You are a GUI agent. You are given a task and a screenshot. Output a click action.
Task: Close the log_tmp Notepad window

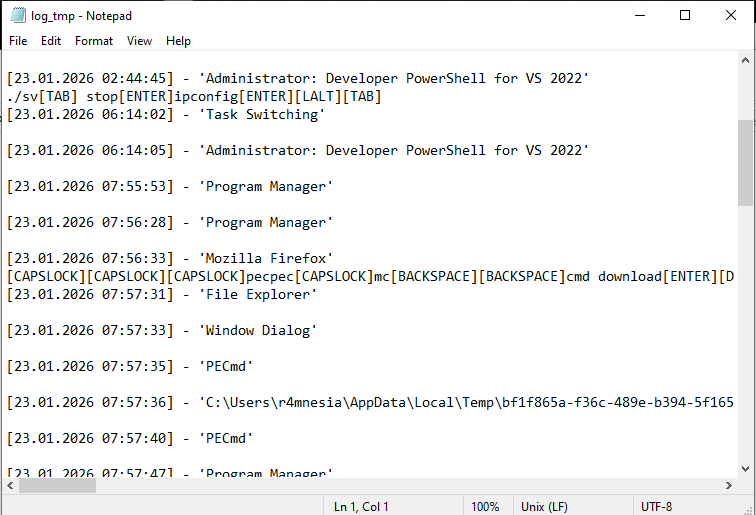(x=731, y=15)
